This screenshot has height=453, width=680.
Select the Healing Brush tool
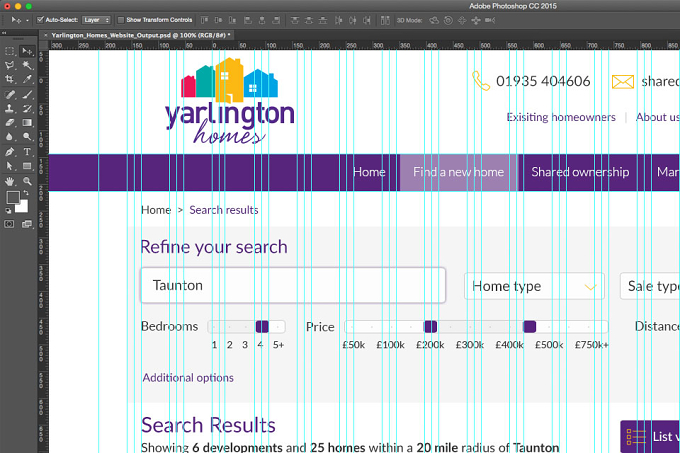[10, 95]
